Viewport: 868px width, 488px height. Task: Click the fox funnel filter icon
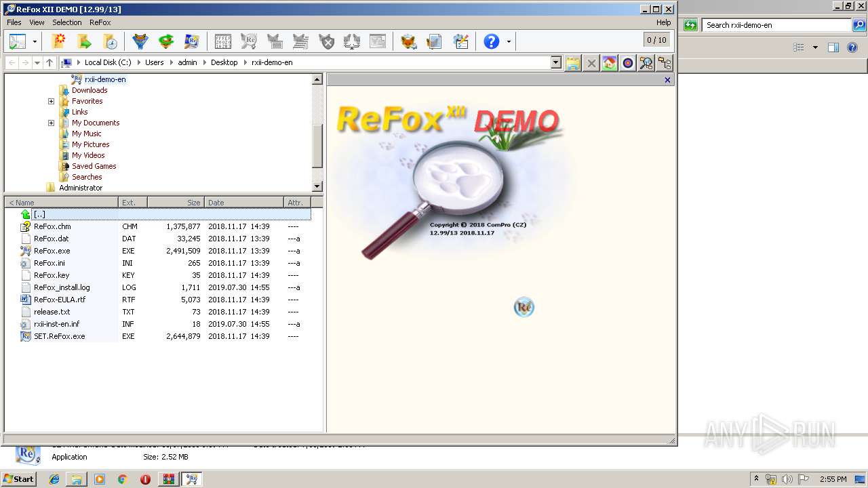click(140, 41)
